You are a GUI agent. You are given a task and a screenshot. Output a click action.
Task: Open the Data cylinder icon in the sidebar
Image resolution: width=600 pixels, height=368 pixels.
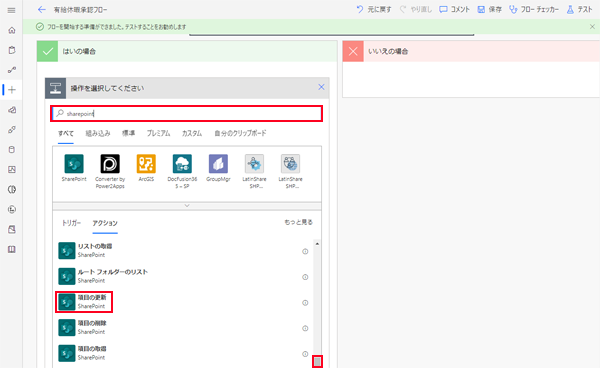(12, 150)
